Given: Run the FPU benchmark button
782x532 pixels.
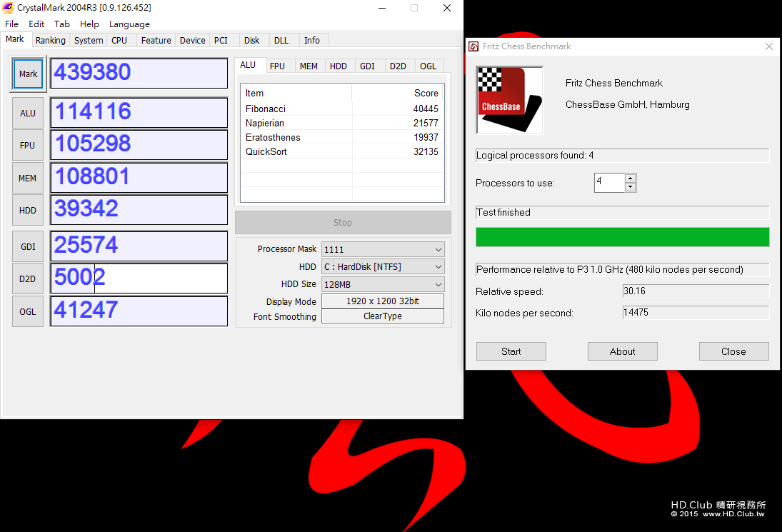Looking at the screenshot, I should (28, 145).
